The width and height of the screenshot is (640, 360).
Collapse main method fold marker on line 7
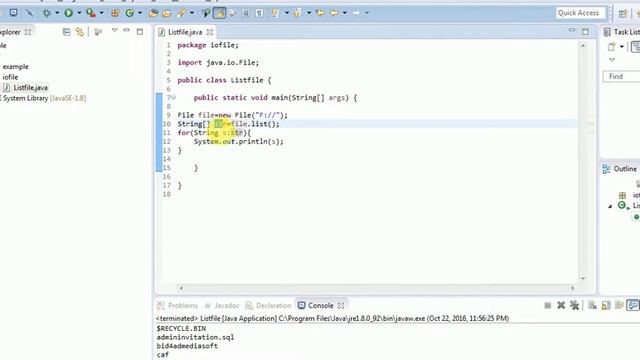click(x=173, y=98)
